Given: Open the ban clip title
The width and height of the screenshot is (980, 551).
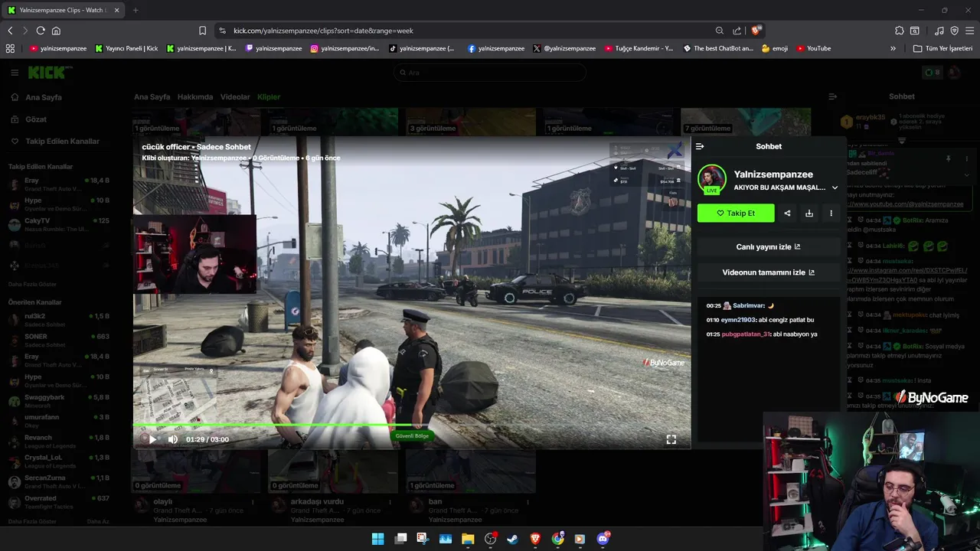Looking at the screenshot, I should click(x=435, y=501).
